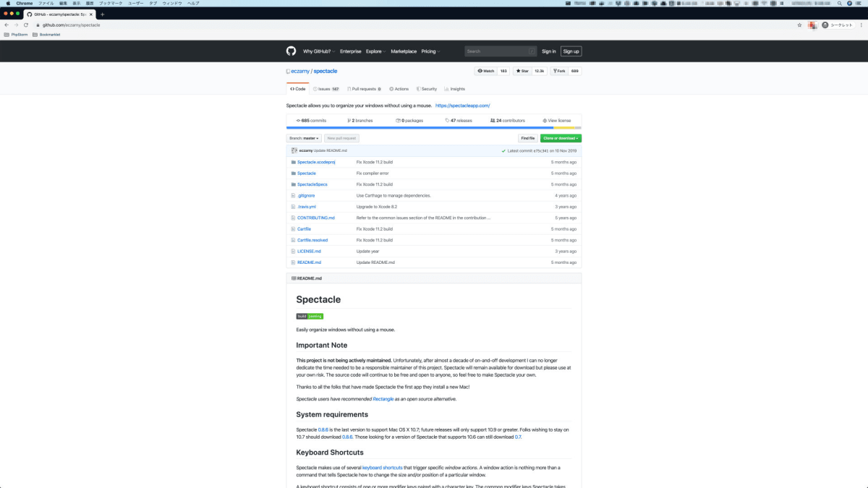
Task: Click the browser forward arrow
Action: (x=16, y=25)
